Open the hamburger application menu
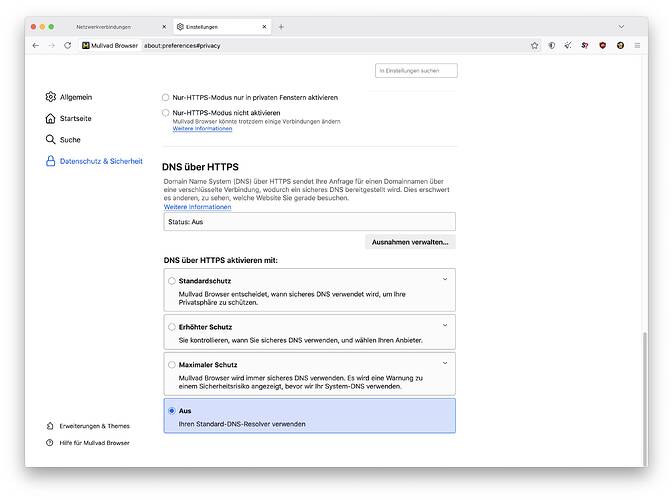This screenshot has width=672, height=500. coord(636,45)
